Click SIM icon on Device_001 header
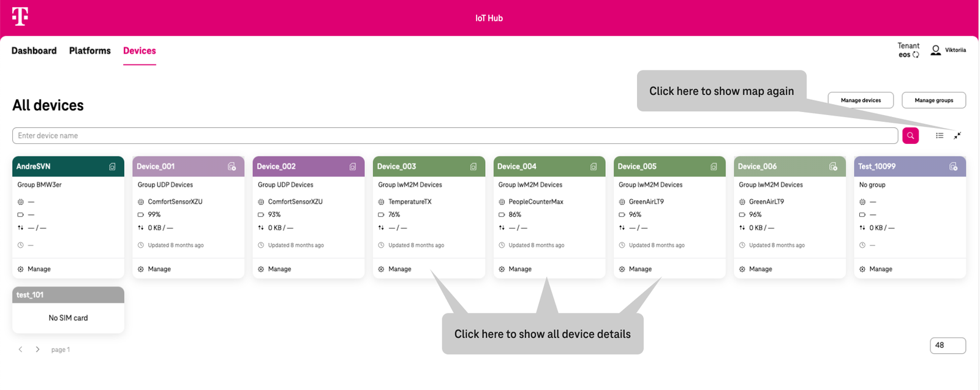This screenshot has height=390, width=980. [x=232, y=167]
